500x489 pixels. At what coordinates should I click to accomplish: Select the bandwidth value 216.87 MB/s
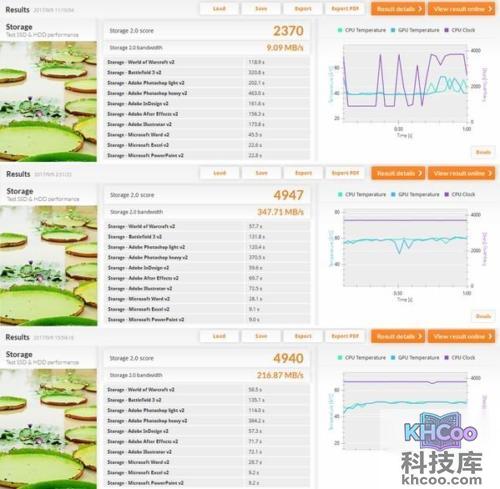[x=280, y=375]
